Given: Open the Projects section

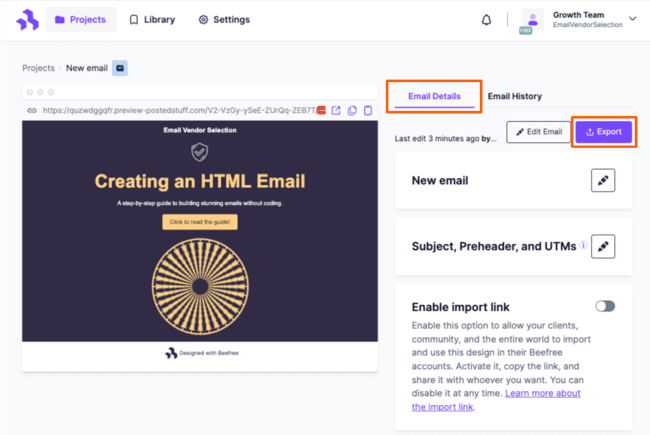Looking at the screenshot, I should [81, 19].
